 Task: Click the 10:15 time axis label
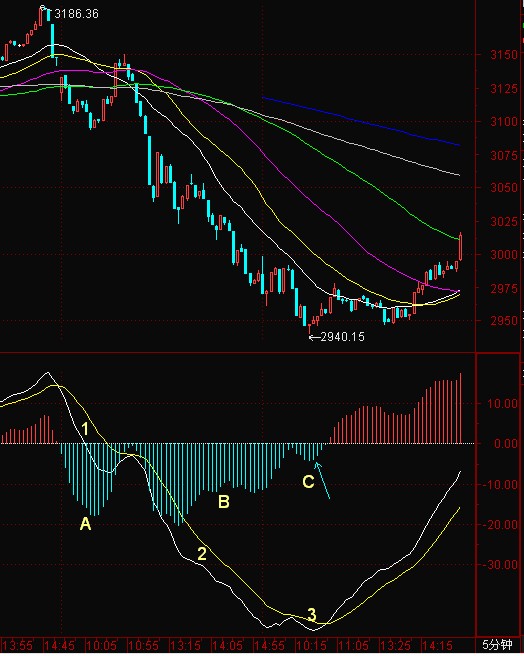pyautogui.click(x=311, y=646)
